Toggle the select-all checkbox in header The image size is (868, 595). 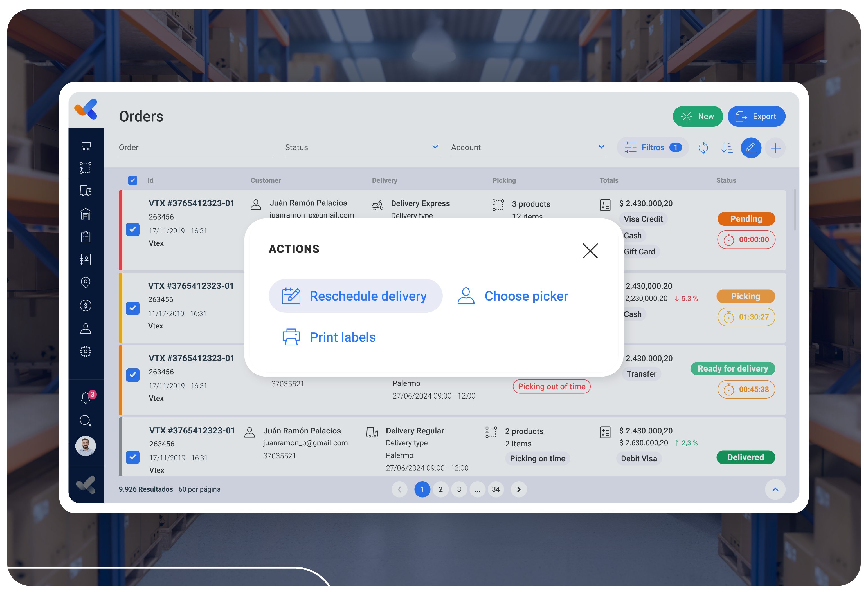(x=132, y=180)
